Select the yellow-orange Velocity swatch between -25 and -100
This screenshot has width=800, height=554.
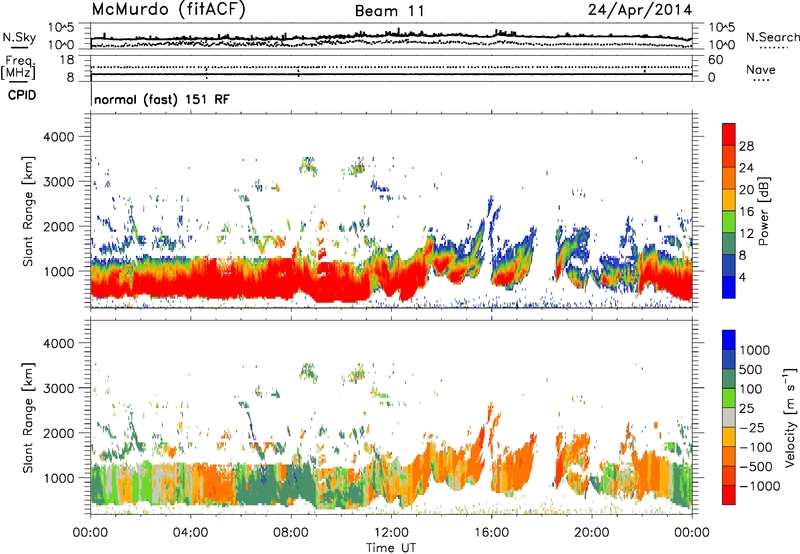click(x=729, y=437)
